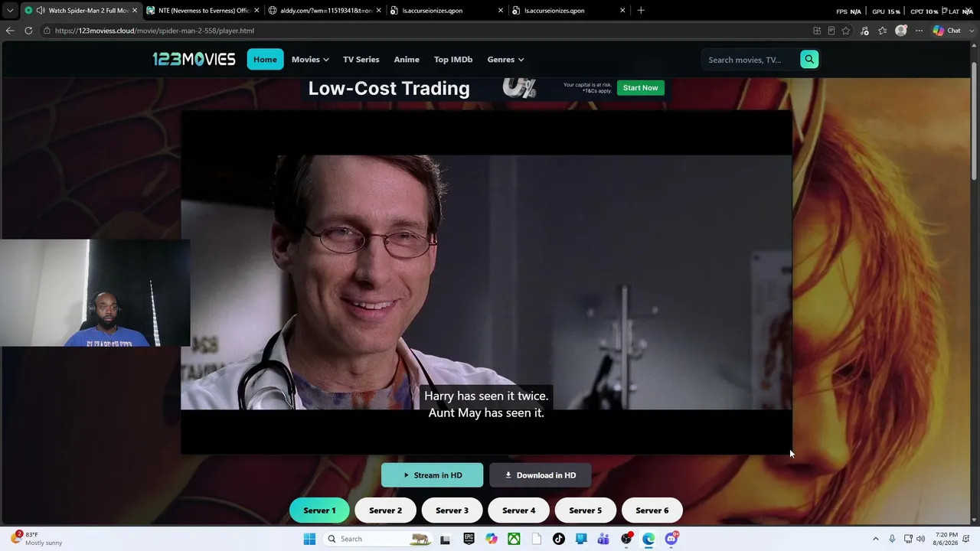
Task: Click the split screen apps icon in address bar
Action: tap(817, 31)
